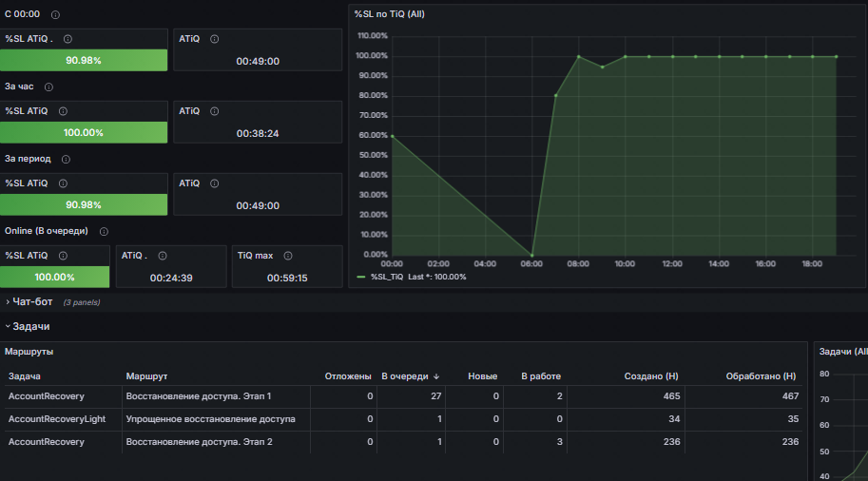Sort by В очереди column arrow

(x=436, y=376)
